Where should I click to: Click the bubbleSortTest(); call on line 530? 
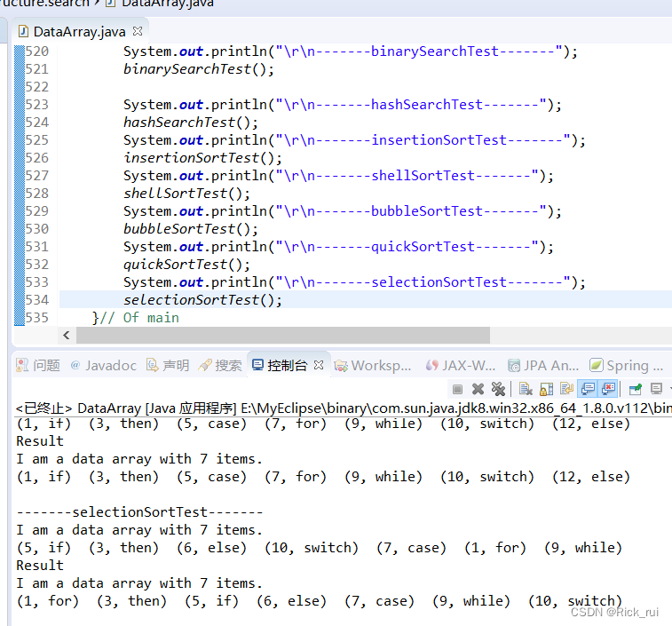coord(191,229)
